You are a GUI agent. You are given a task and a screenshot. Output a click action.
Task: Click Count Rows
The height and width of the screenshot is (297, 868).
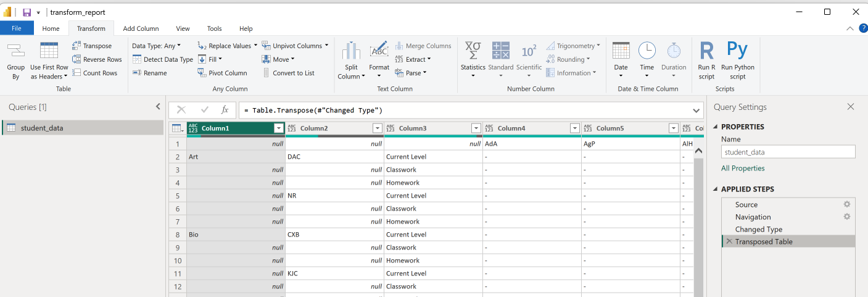click(x=94, y=73)
